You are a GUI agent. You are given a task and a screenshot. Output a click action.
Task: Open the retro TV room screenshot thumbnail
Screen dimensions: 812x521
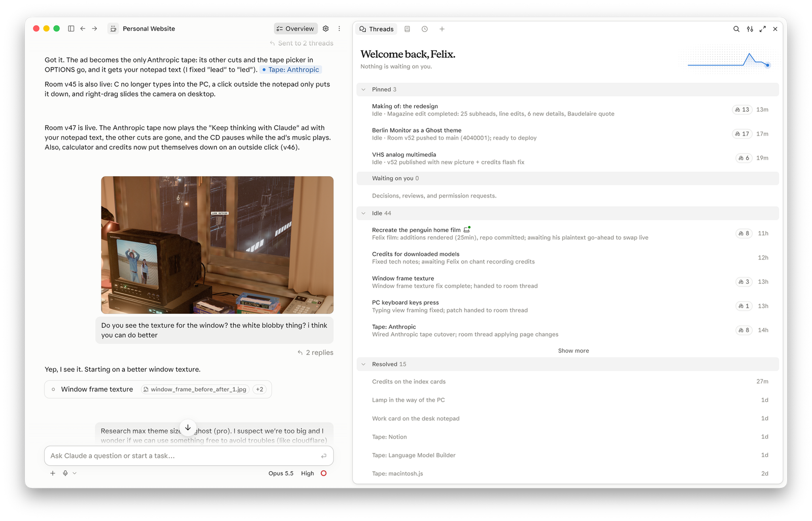217,245
